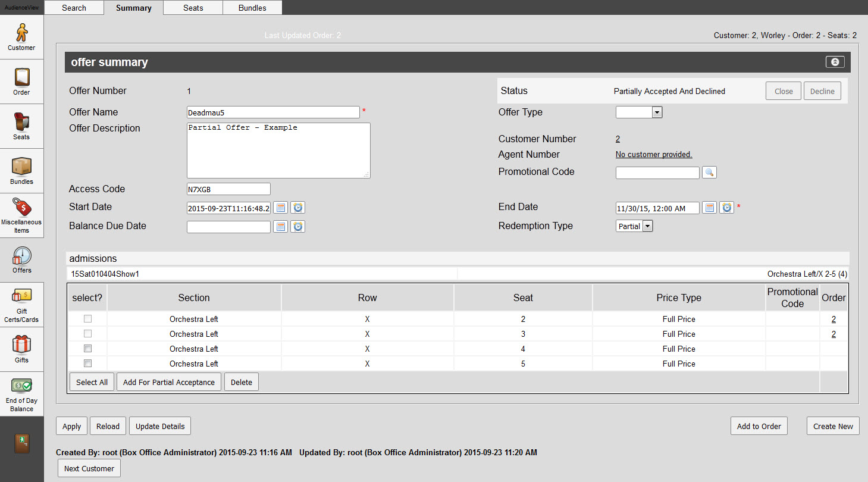Open calendar picker for Start Date
The height and width of the screenshot is (482, 868).
click(x=281, y=208)
